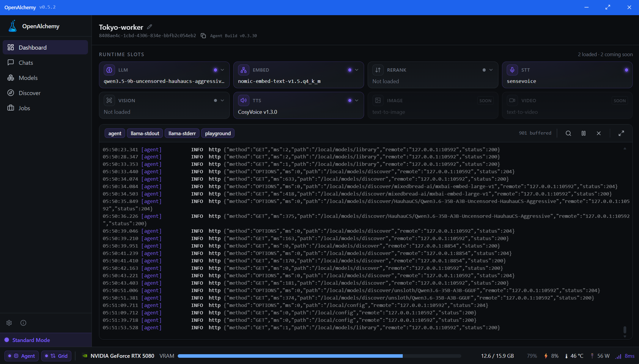Click the OpenAlchemy flask logo

(x=12, y=26)
